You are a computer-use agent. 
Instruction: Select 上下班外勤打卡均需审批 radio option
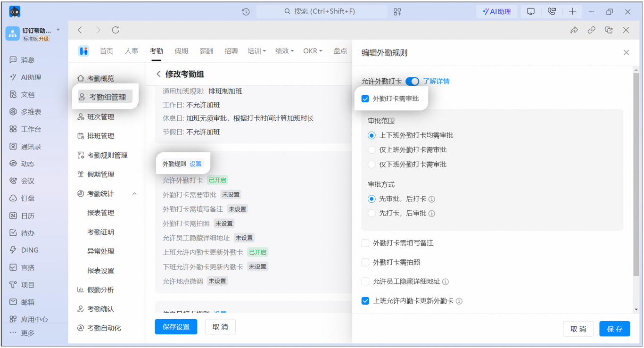click(x=372, y=135)
